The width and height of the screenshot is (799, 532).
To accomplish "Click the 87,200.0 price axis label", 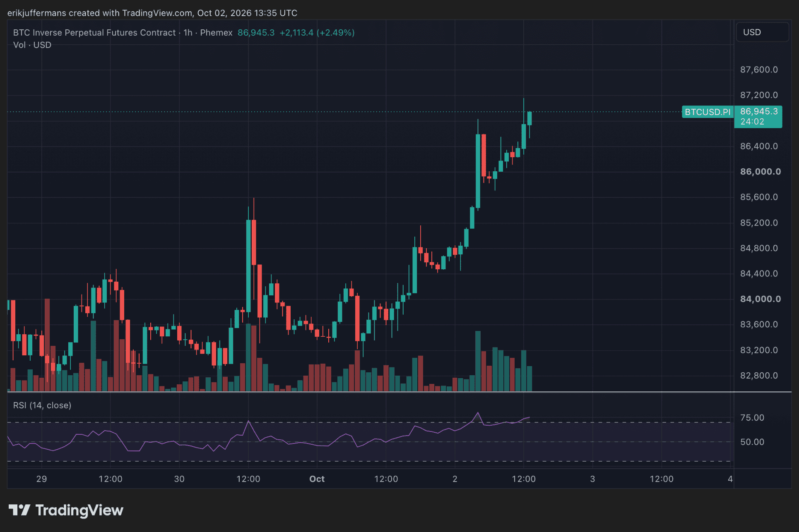I will [759, 95].
